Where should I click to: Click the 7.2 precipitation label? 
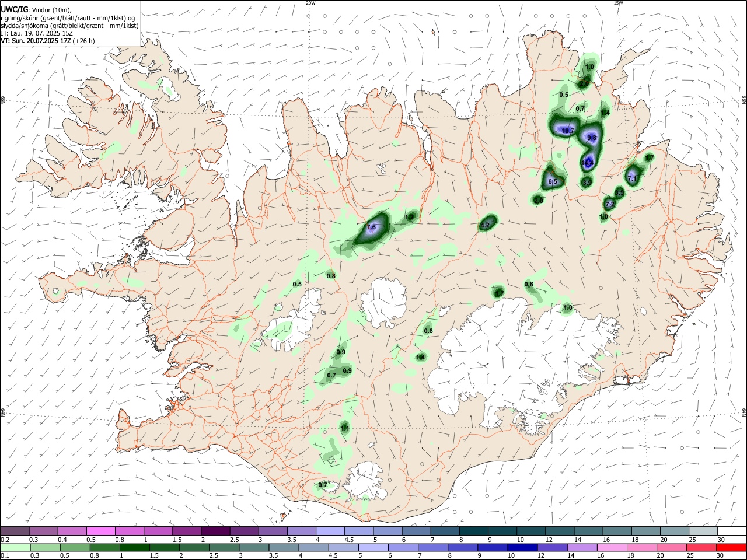(x=610, y=204)
